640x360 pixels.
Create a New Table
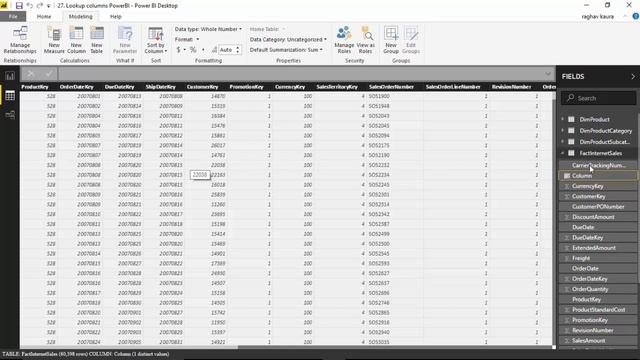(x=97, y=40)
